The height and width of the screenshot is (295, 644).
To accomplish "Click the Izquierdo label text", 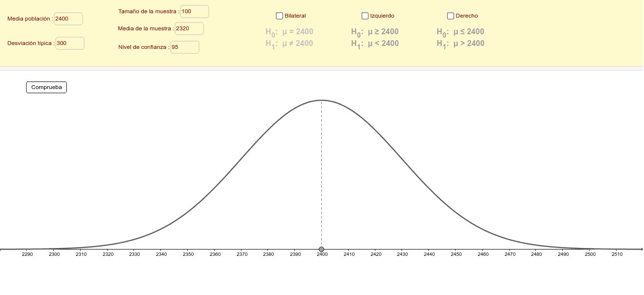I will pos(382,16).
